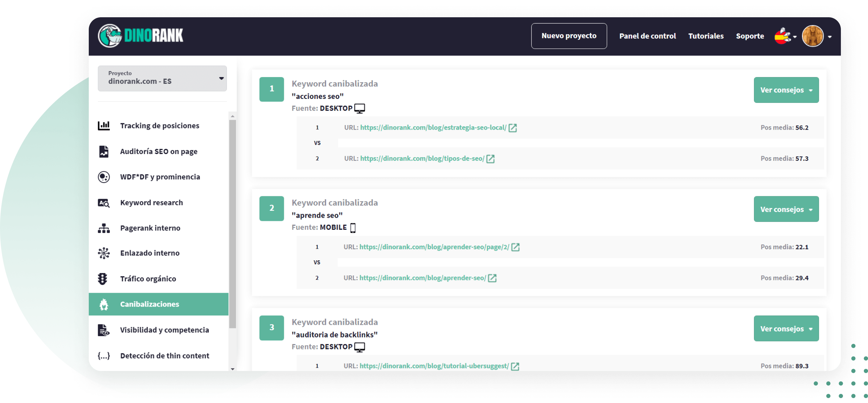Select the Canibalizaciones menu item
The height and width of the screenshot is (403, 868).
158,304
